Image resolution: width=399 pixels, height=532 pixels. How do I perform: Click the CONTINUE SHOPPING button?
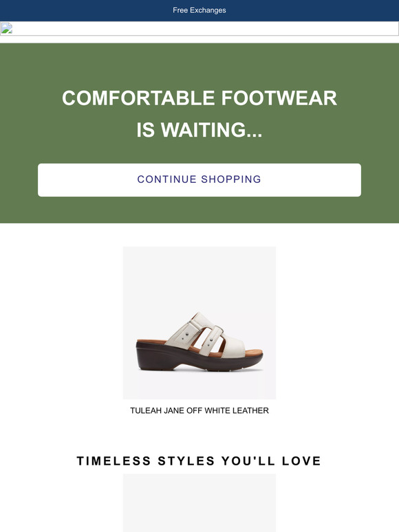[199, 180]
